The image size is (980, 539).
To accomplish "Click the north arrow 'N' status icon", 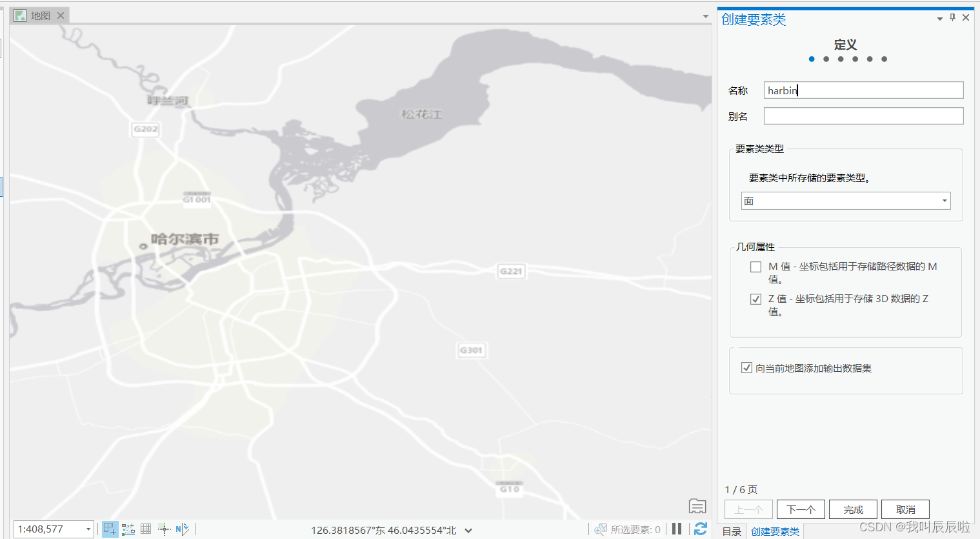I will 183,529.
